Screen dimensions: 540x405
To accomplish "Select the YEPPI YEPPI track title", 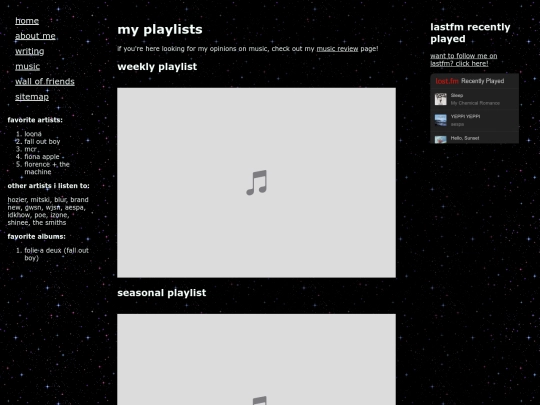I will 465,116.
